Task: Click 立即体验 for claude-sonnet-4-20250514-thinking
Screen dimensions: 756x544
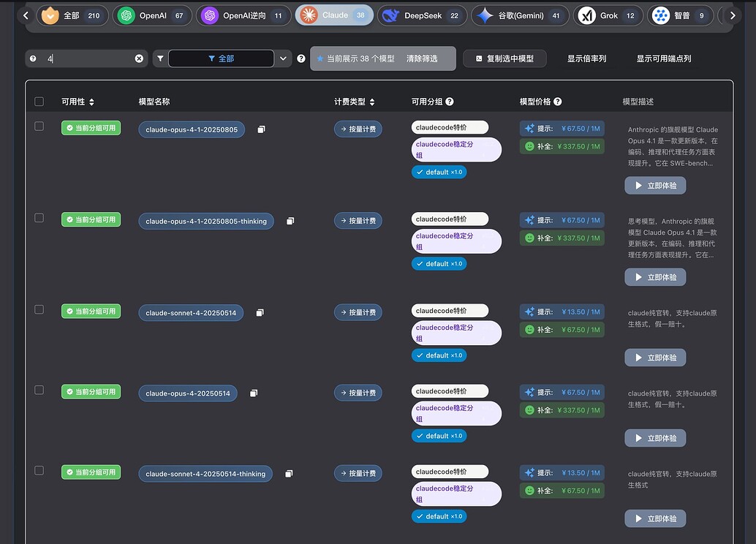Action: [x=655, y=518]
